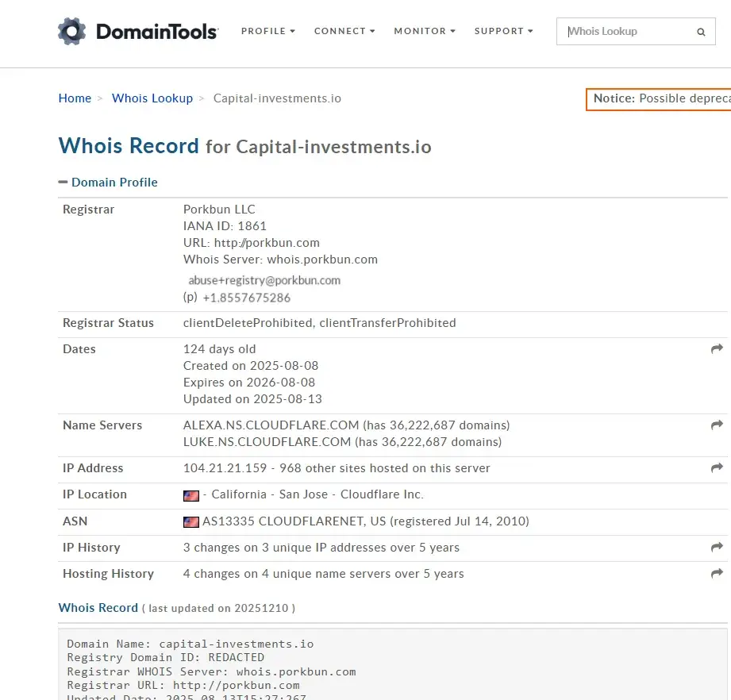This screenshot has width=731, height=700.
Task: Click California - San Jose - Cloudflare Inc. text
Action: click(x=317, y=494)
